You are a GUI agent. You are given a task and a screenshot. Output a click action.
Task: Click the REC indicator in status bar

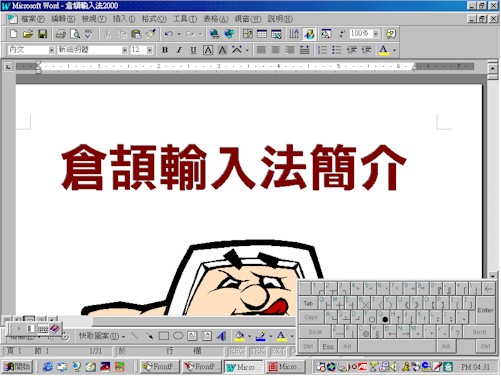(x=236, y=351)
